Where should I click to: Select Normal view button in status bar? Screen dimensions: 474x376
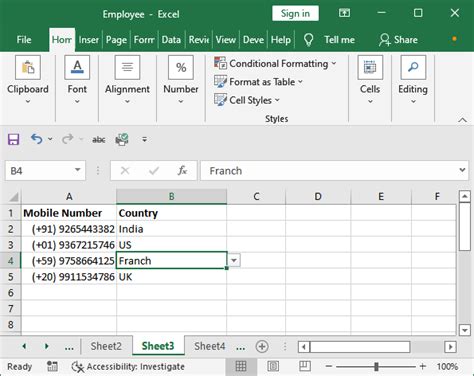click(x=241, y=367)
